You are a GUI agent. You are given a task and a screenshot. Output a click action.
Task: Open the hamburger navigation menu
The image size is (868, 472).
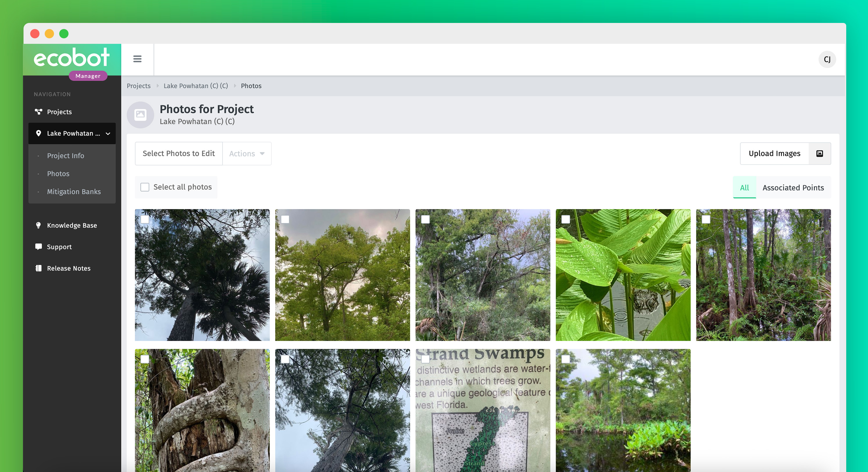coord(137,59)
